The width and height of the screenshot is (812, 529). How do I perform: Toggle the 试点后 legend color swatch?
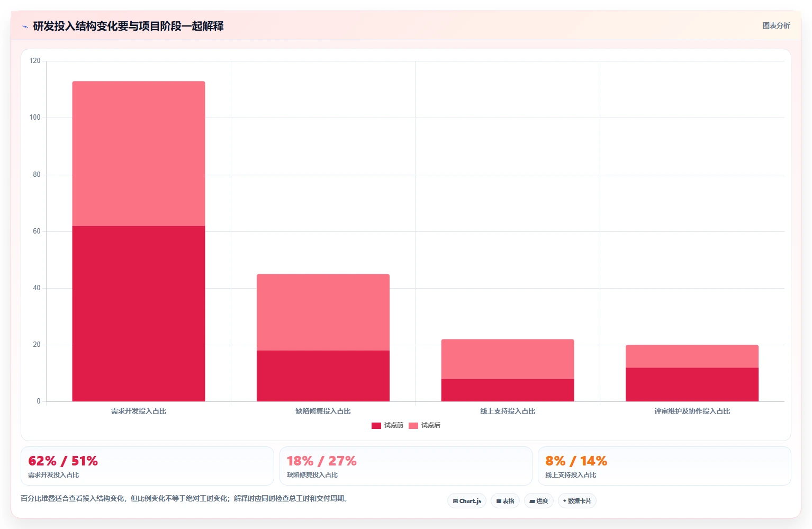pyautogui.click(x=413, y=426)
